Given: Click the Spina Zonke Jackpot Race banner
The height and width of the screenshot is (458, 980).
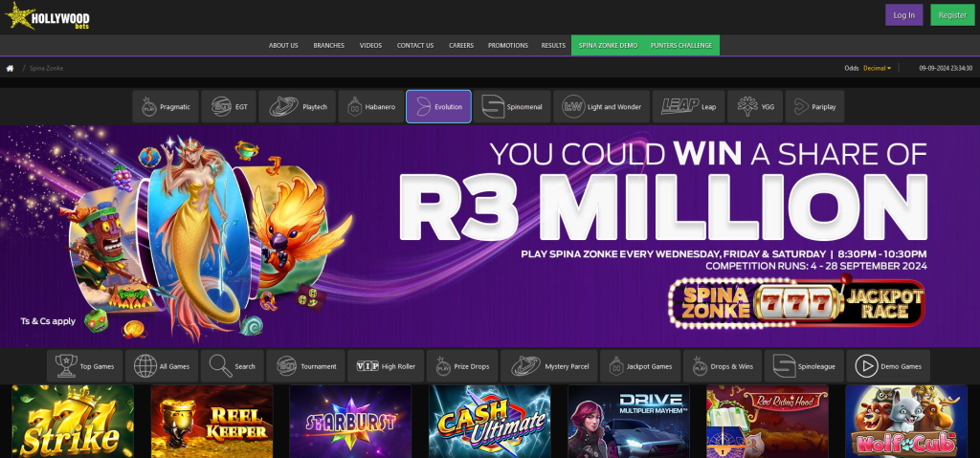Looking at the screenshot, I should 797,302.
